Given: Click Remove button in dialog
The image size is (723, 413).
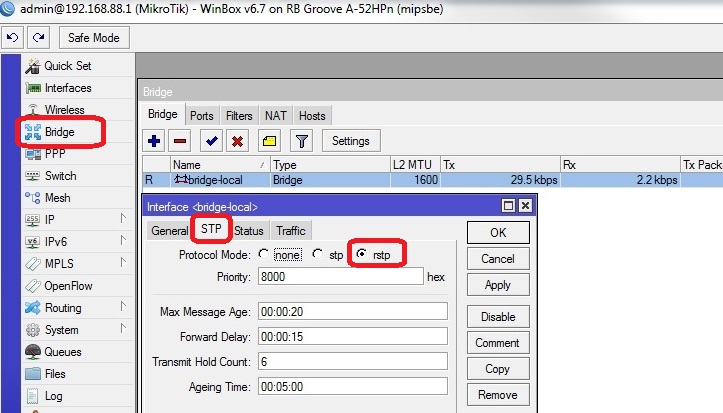Looking at the screenshot, I should [498, 395].
